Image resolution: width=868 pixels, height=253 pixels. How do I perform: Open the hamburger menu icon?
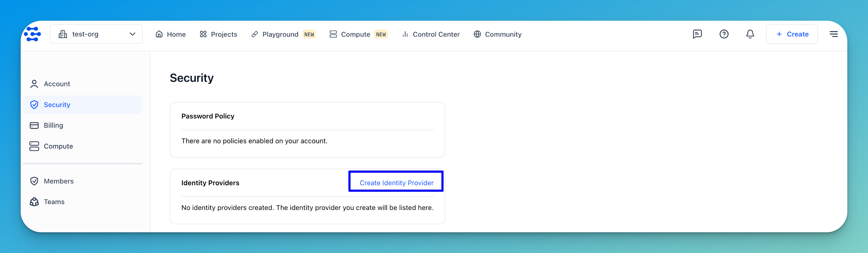pyautogui.click(x=834, y=34)
